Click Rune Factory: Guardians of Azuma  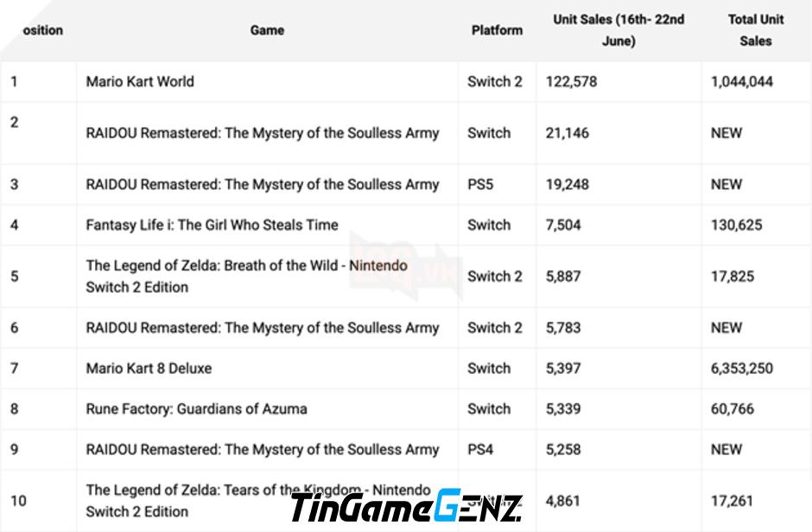pos(196,408)
